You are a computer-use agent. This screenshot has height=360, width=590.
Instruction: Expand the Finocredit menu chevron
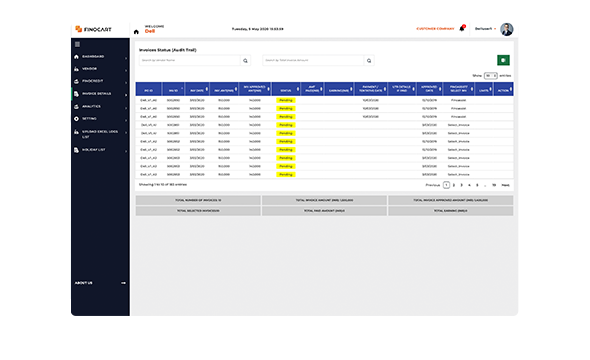pyautogui.click(x=126, y=82)
